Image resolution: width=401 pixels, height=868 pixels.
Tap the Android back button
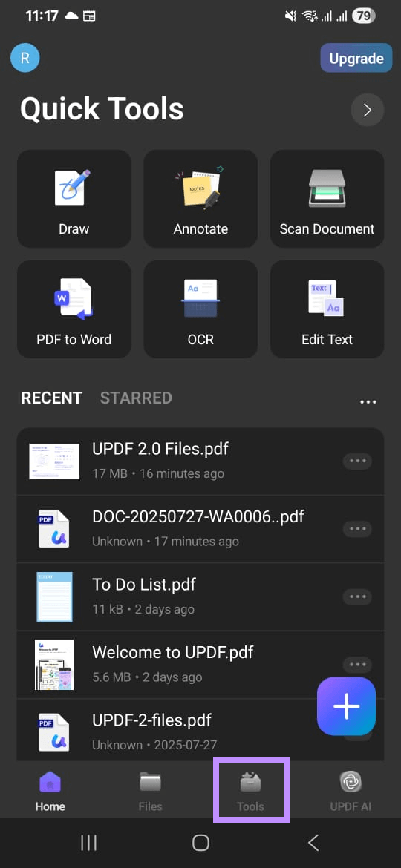[313, 843]
